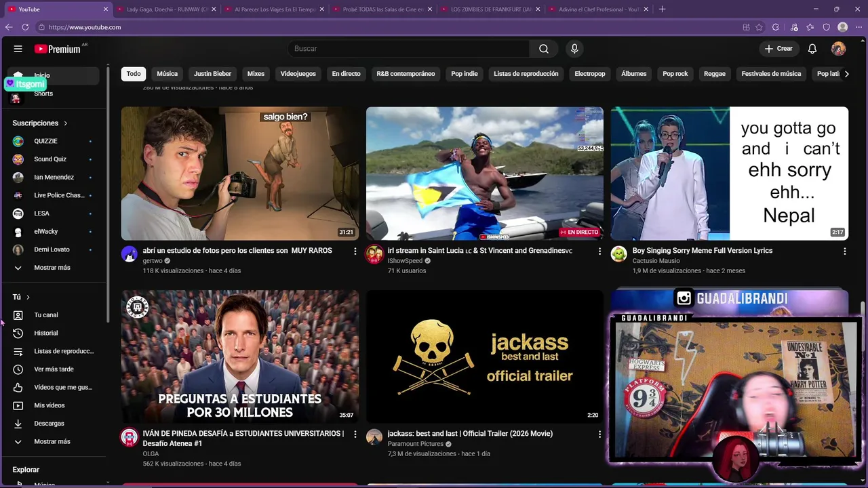Select the Pop indie chip
This screenshot has width=868, height=488.
[465, 74]
